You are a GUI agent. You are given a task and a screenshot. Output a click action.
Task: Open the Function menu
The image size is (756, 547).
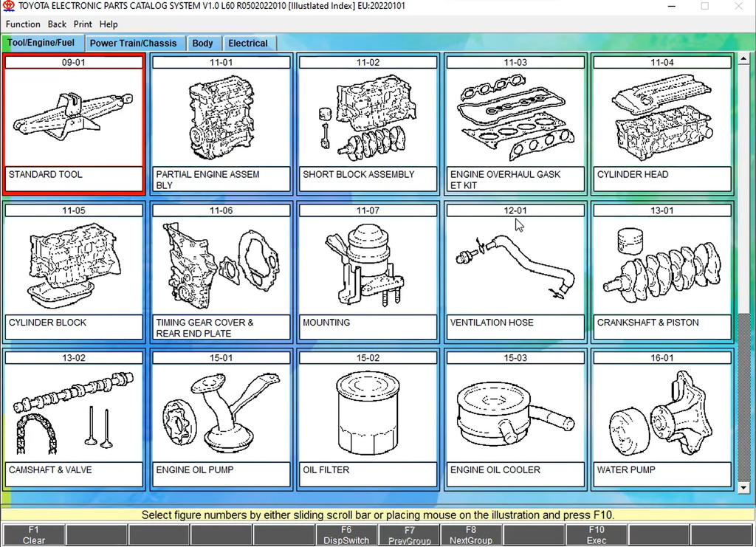23,24
